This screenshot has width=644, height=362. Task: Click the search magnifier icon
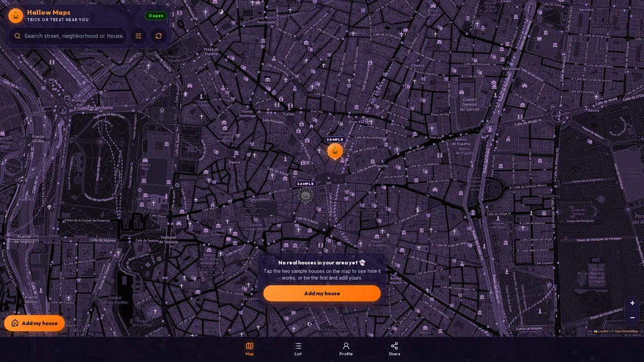17,36
